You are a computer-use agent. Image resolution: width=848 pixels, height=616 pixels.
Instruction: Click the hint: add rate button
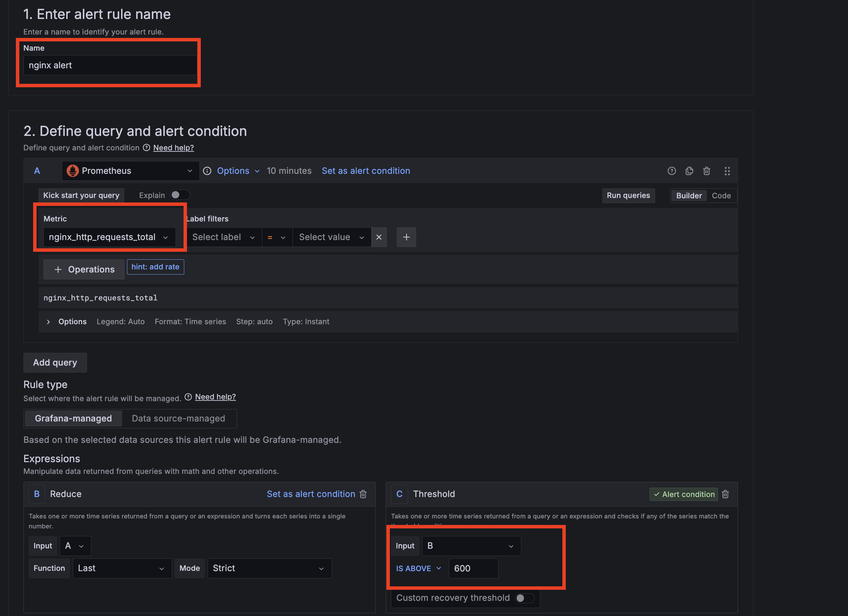pyautogui.click(x=155, y=267)
